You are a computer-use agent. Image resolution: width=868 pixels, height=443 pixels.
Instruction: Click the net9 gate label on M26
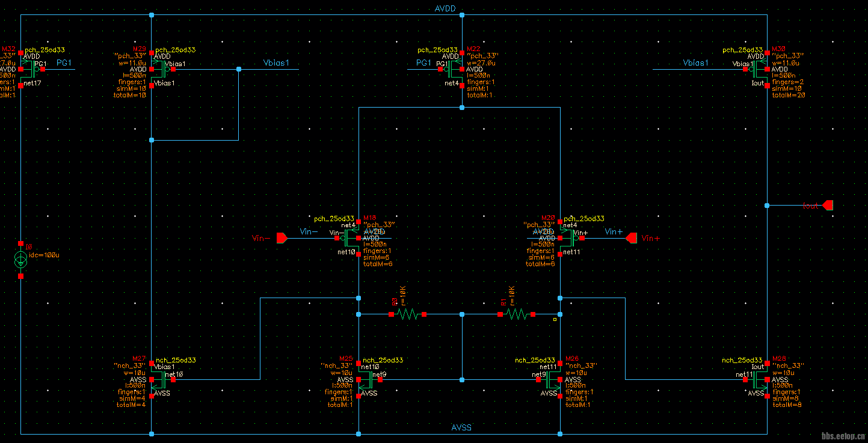pos(539,374)
